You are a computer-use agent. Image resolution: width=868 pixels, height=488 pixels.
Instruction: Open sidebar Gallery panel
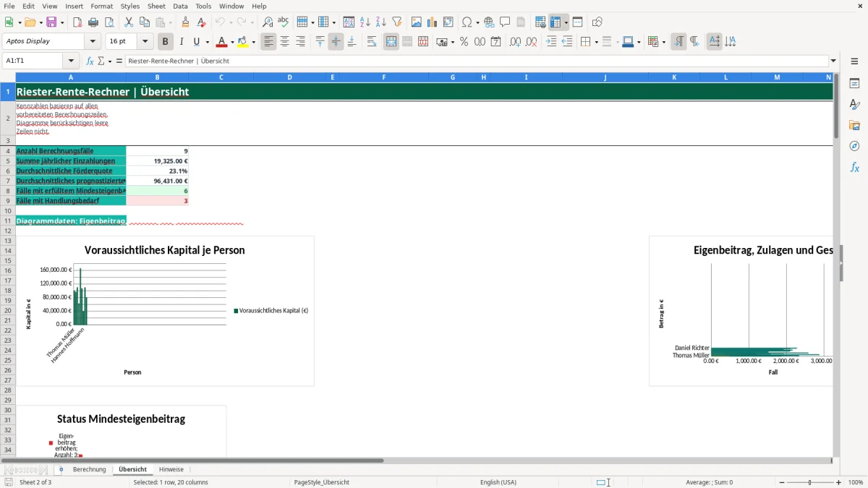(x=854, y=125)
